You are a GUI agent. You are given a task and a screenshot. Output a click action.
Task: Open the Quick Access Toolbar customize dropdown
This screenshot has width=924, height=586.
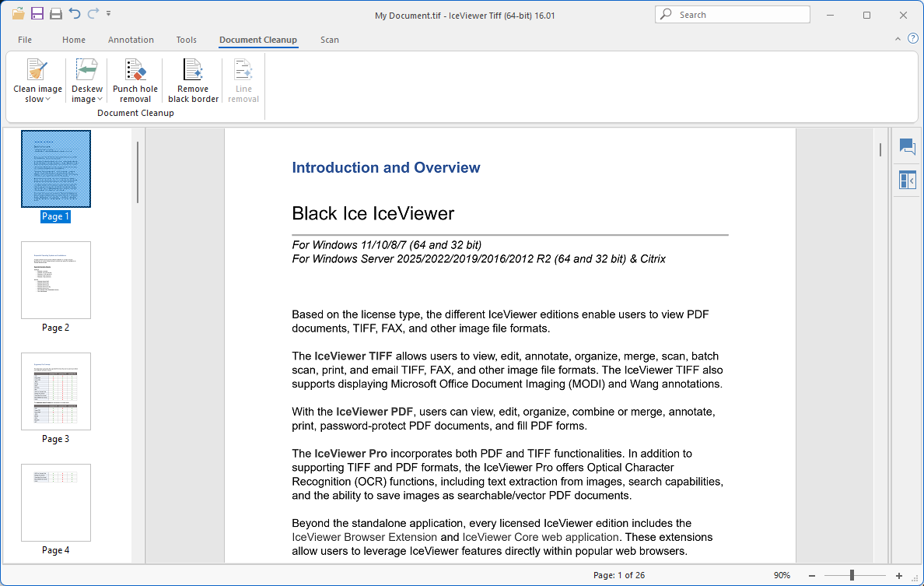click(108, 14)
